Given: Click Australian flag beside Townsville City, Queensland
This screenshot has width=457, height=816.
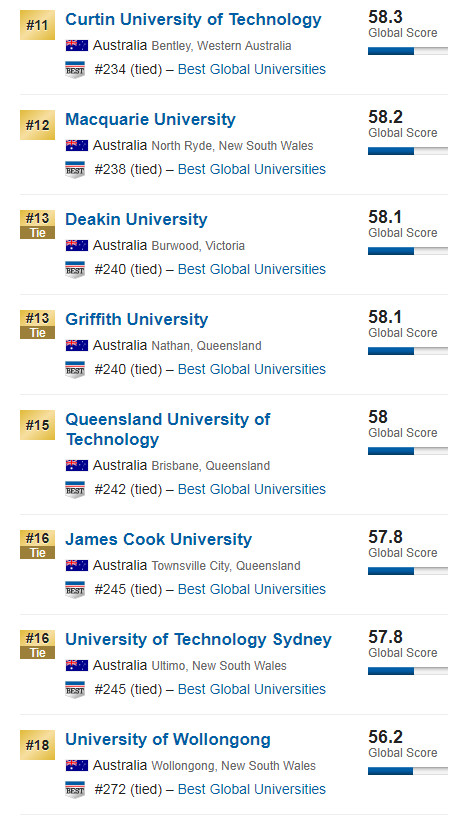Looking at the screenshot, I should tap(77, 566).
